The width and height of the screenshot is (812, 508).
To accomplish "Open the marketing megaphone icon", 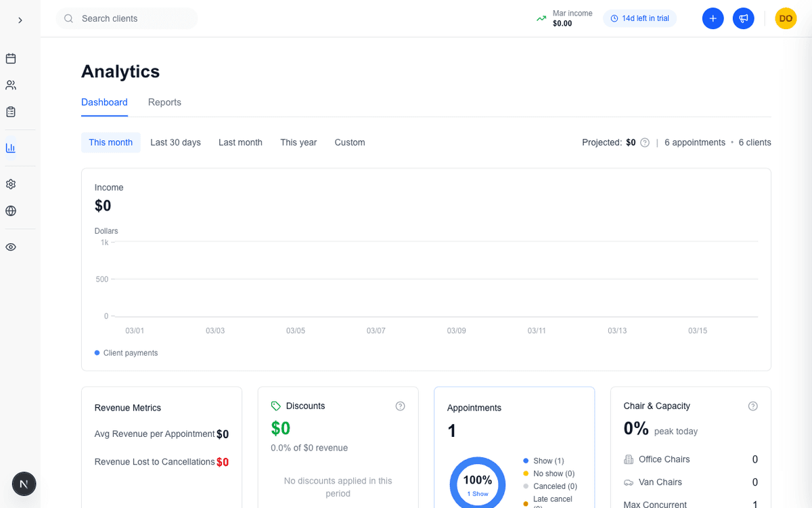I will point(743,18).
